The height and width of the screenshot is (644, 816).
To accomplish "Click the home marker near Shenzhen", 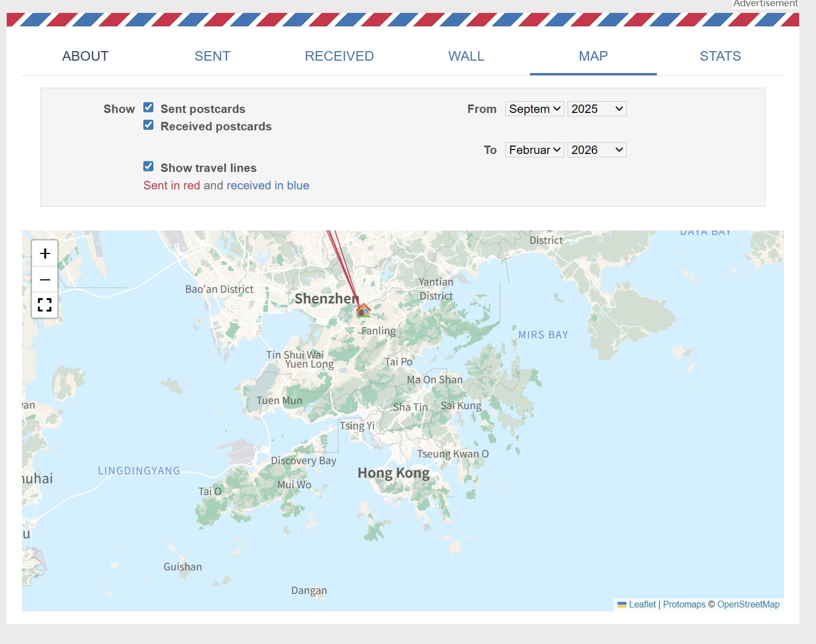I will click(x=364, y=310).
